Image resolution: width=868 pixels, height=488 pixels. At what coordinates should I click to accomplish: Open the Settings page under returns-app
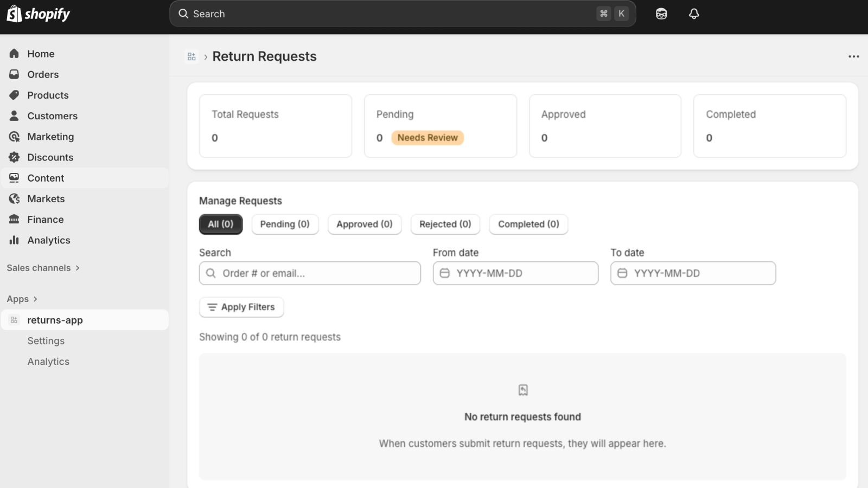click(x=46, y=341)
